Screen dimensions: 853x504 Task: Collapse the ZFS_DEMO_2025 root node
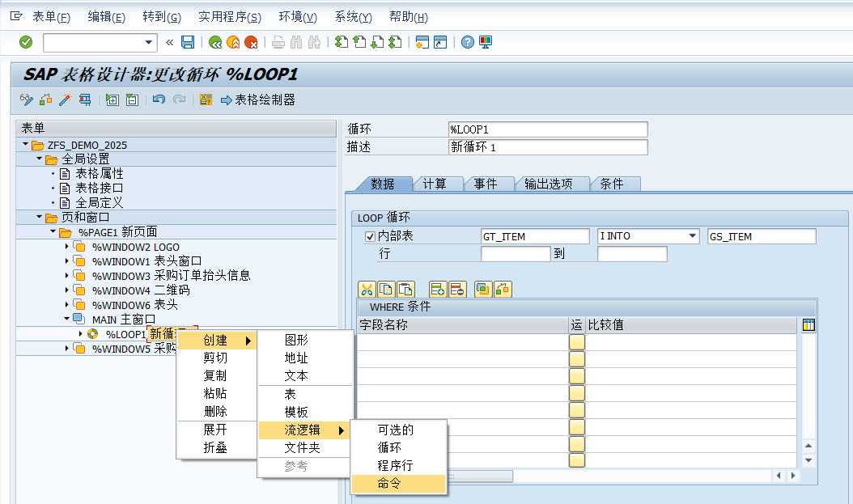click(x=25, y=144)
